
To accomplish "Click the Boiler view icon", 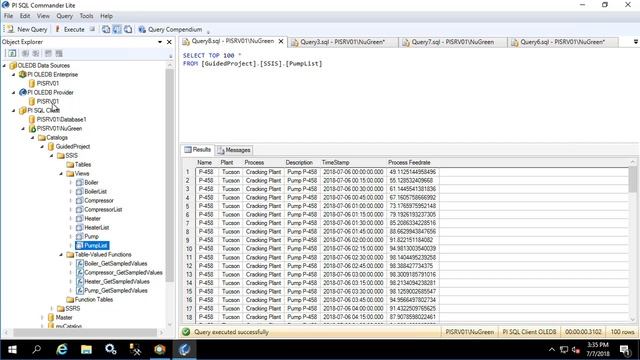I will [80, 182].
